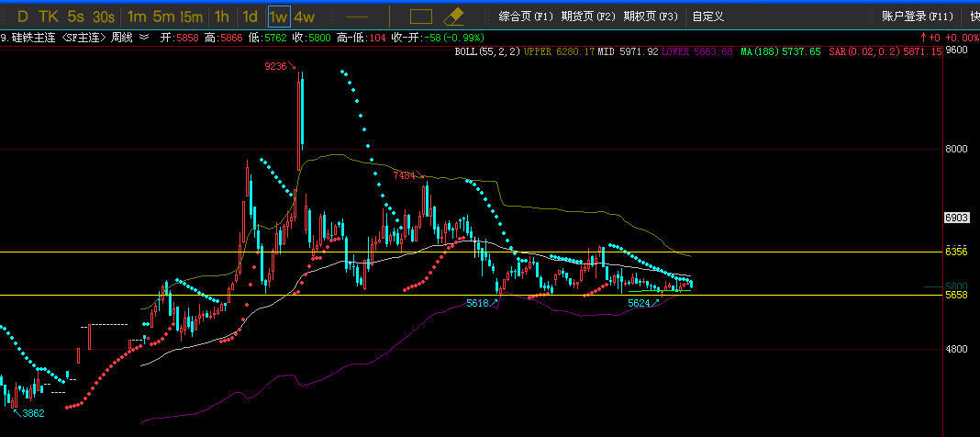The image size is (980, 437).
Task: Click the open price 5858 value
Action: point(187,38)
